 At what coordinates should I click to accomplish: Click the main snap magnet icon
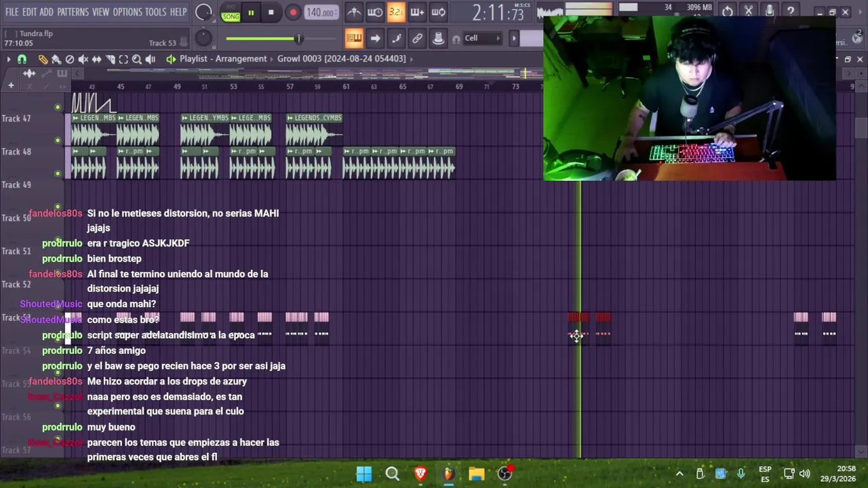[456, 39]
